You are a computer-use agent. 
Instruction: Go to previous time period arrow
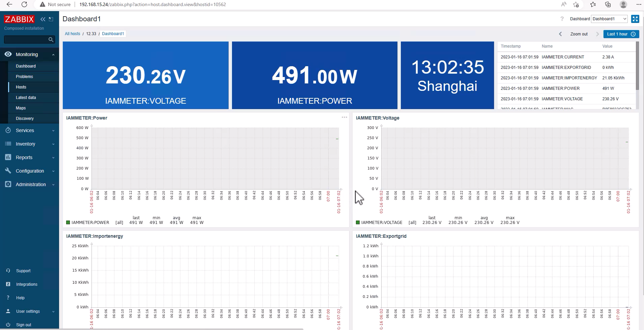pyautogui.click(x=560, y=34)
